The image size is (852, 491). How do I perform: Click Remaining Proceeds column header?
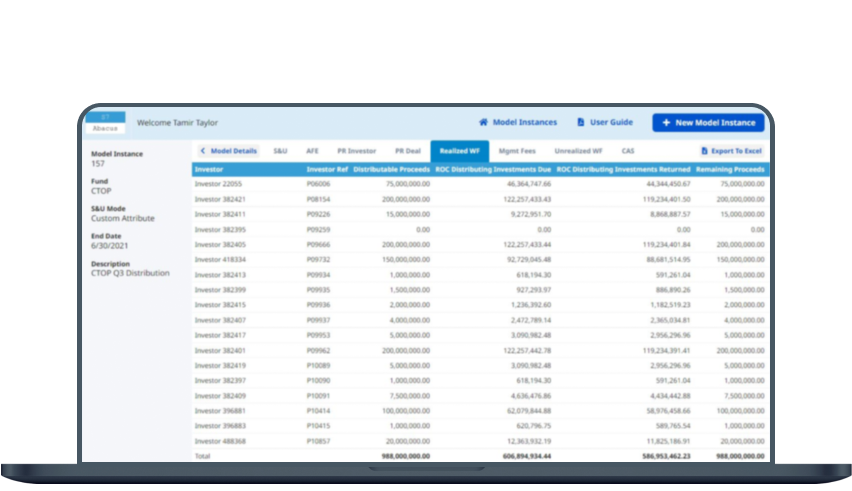[730, 169]
